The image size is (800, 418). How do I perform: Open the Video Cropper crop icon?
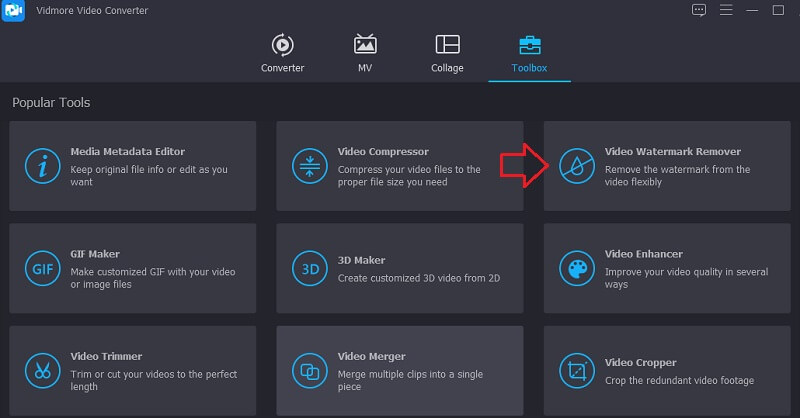click(x=577, y=370)
